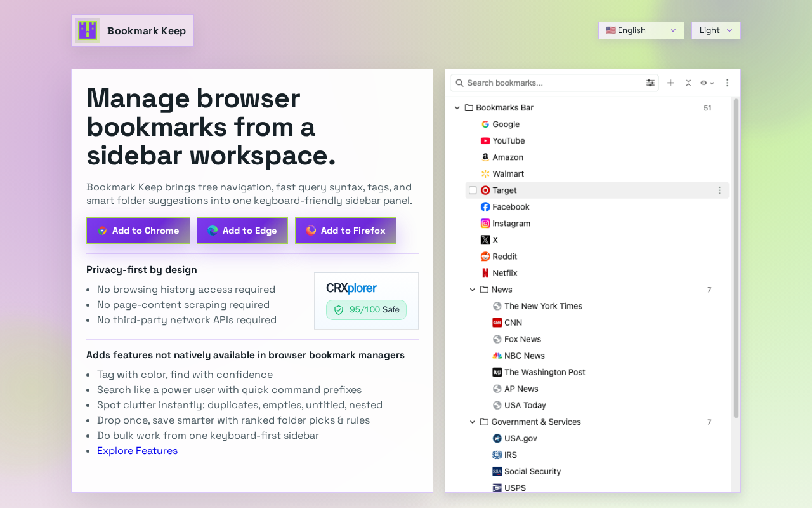The height and width of the screenshot is (508, 812).
Task: Click the Add to Firefox button
Action: coord(346,231)
